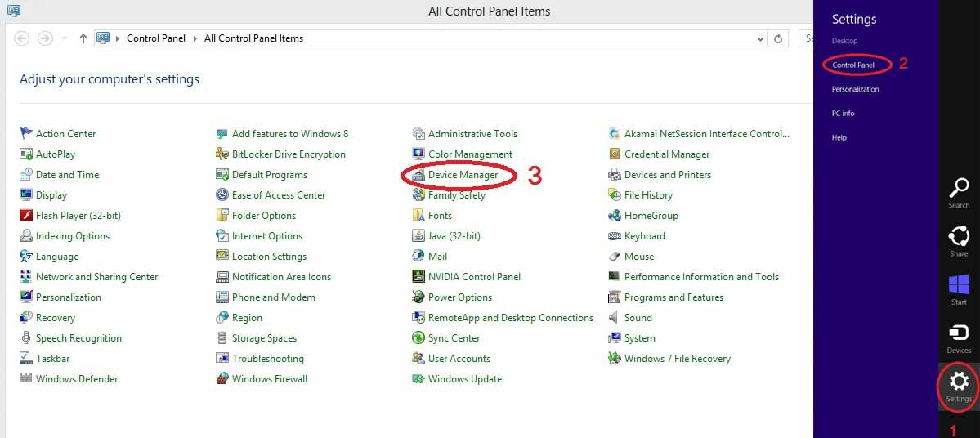Select Help in Settings pane
The width and height of the screenshot is (980, 438).
(839, 137)
